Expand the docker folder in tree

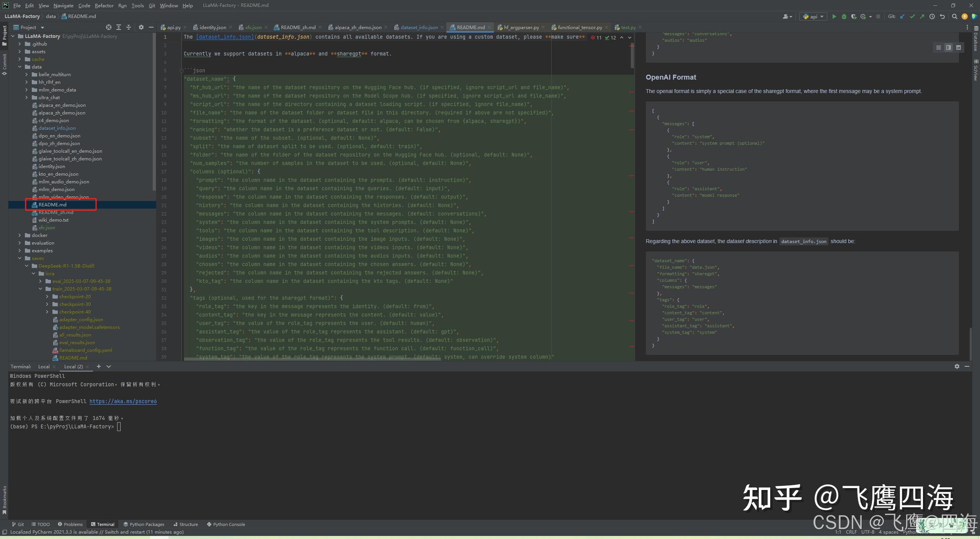tap(20, 235)
